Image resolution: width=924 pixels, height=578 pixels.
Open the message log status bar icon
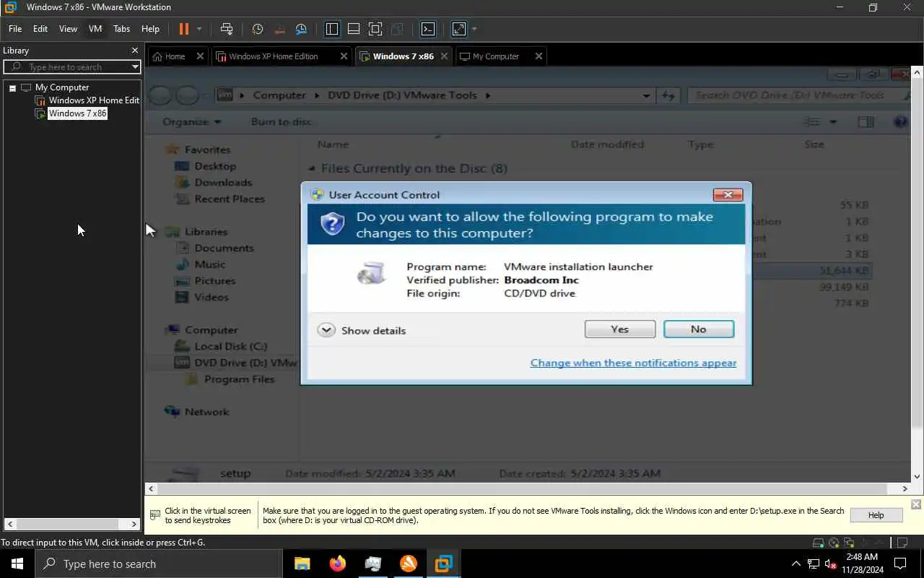(x=902, y=543)
